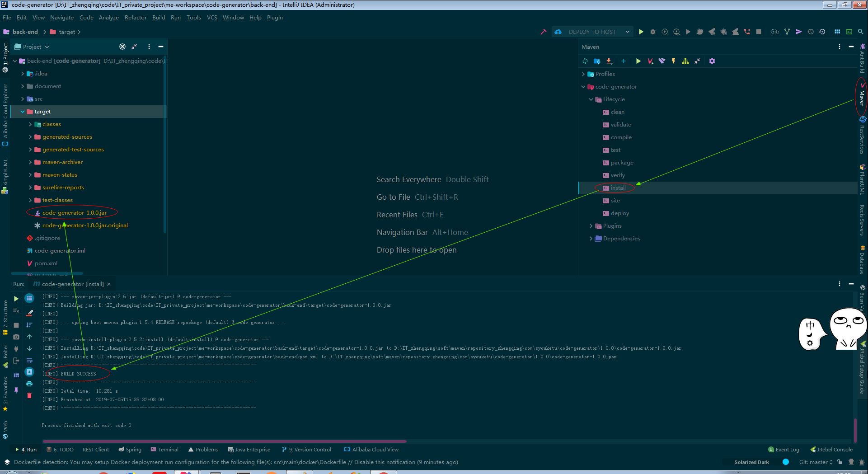Image resolution: width=868 pixels, height=474 pixels.
Task: Close the code-generator [install] run tab
Action: pyautogui.click(x=109, y=284)
